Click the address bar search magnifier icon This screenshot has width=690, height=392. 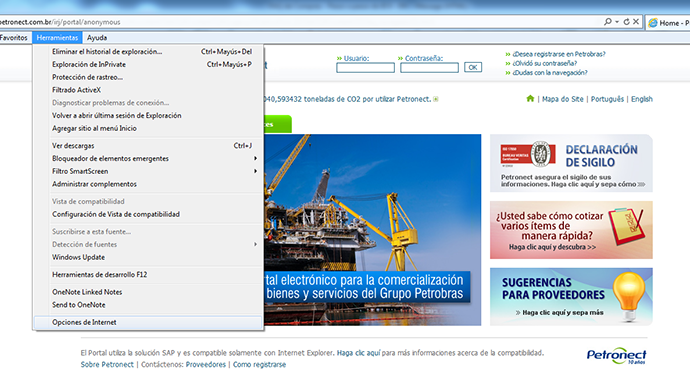pyautogui.click(x=608, y=22)
